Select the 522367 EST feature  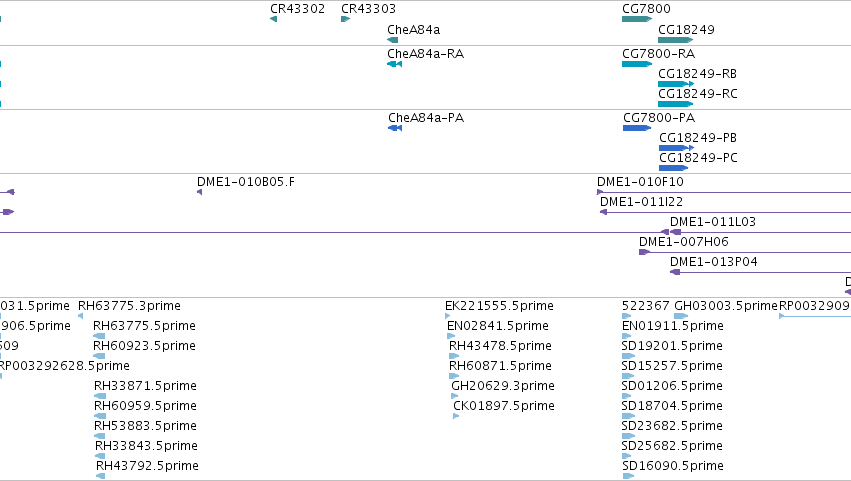626,316
